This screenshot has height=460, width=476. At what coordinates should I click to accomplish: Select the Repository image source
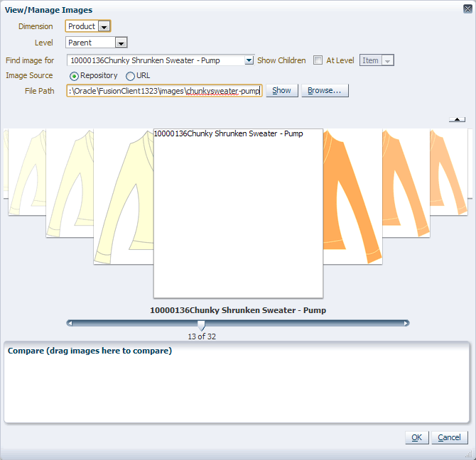click(74, 76)
